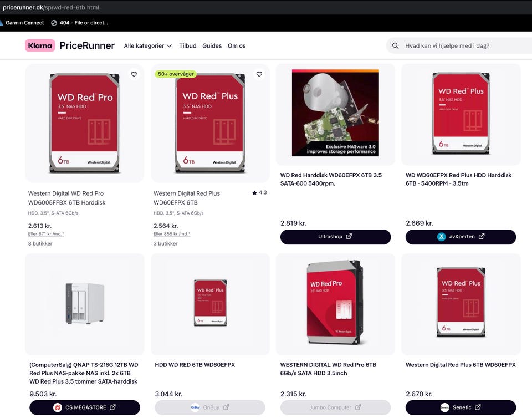Open the 'Eller 871 kr./md.' financing link

[x=46, y=234]
